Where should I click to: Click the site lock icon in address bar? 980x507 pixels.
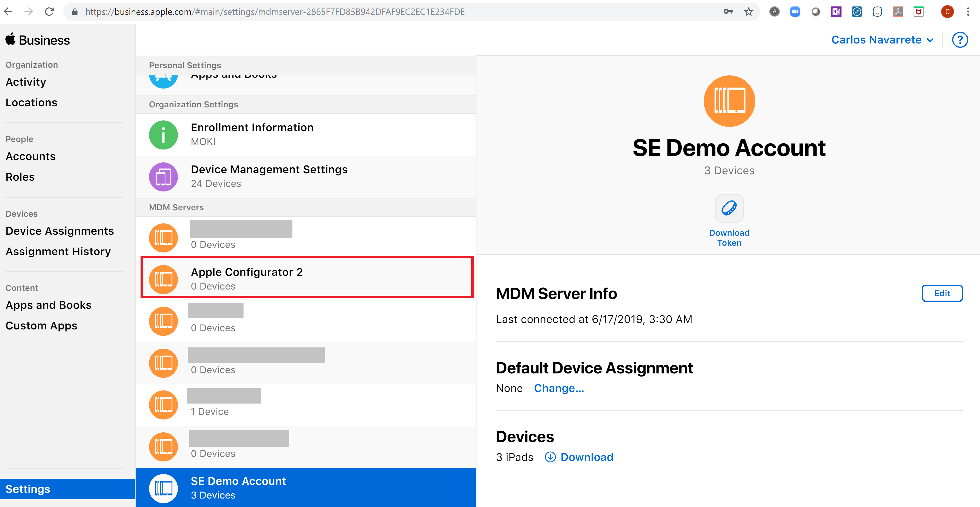point(75,12)
